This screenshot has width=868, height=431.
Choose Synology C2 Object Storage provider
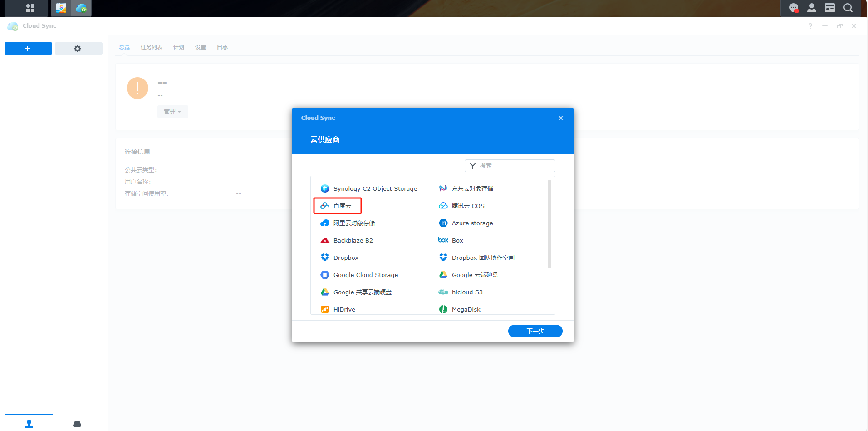click(x=369, y=188)
